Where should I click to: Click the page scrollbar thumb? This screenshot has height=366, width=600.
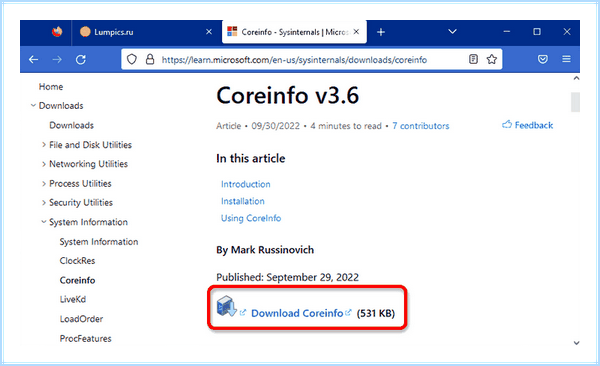click(x=576, y=102)
